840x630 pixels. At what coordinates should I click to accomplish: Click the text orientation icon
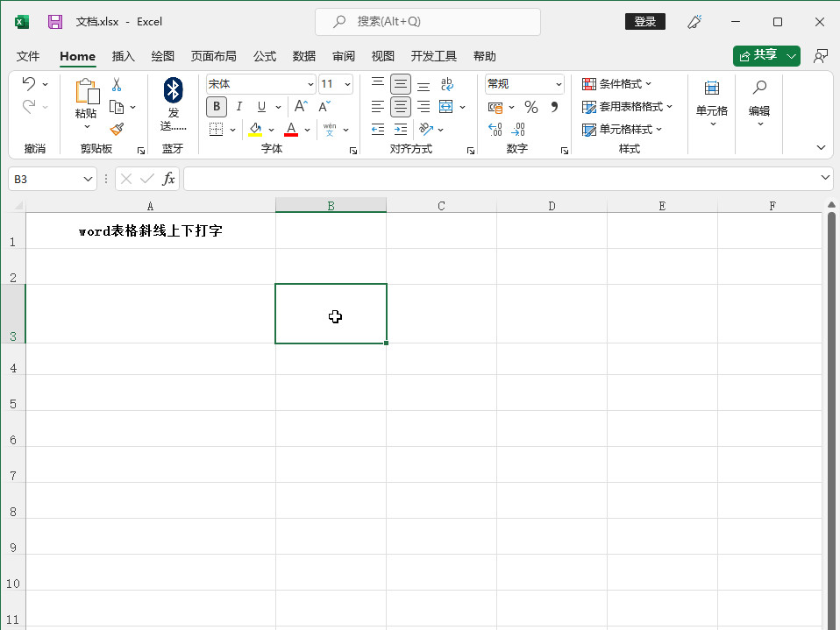coord(426,129)
